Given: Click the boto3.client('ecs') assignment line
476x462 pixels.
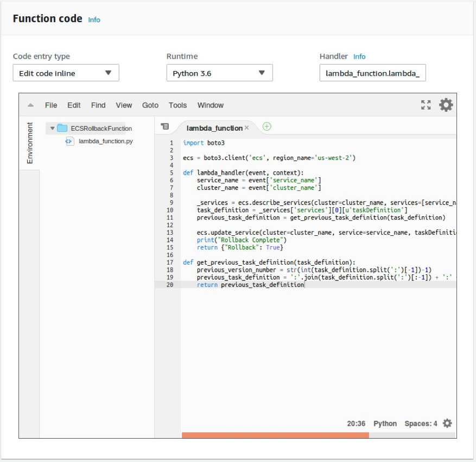Looking at the screenshot, I should [269, 158].
